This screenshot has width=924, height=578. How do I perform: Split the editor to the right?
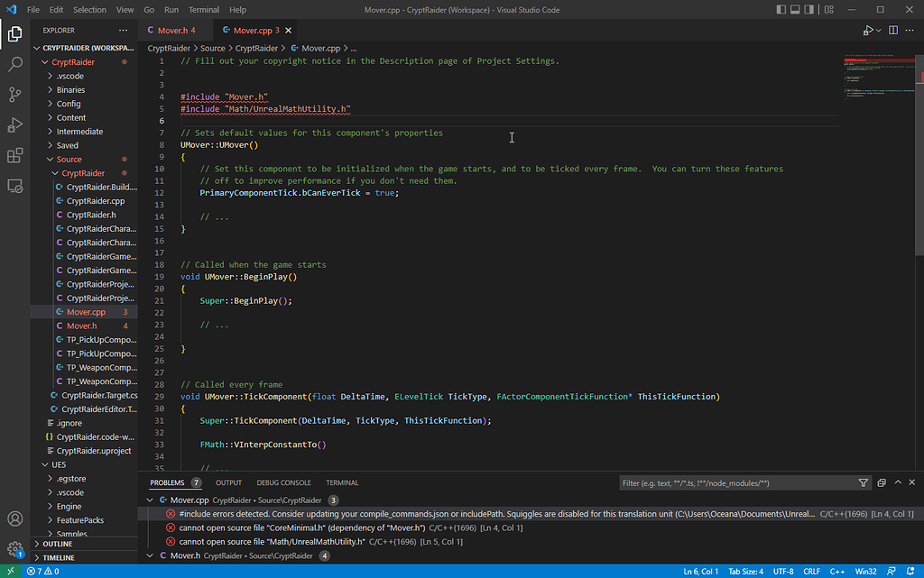[x=893, y=31]
